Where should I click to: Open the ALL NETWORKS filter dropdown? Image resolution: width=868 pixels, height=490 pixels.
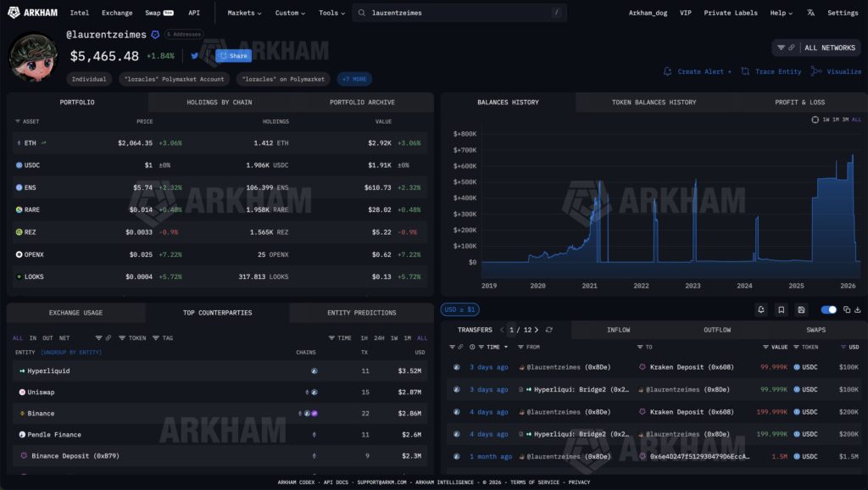pos(816,47)
